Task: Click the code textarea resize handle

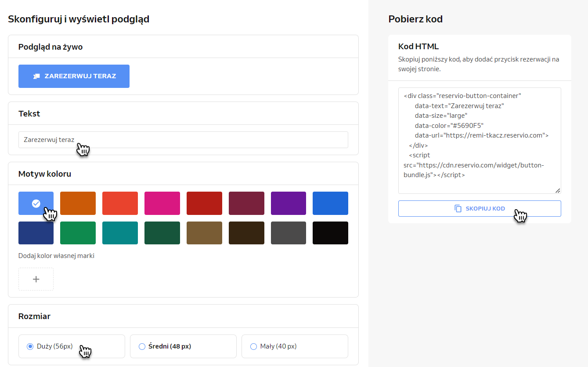Action: [558, 190]
